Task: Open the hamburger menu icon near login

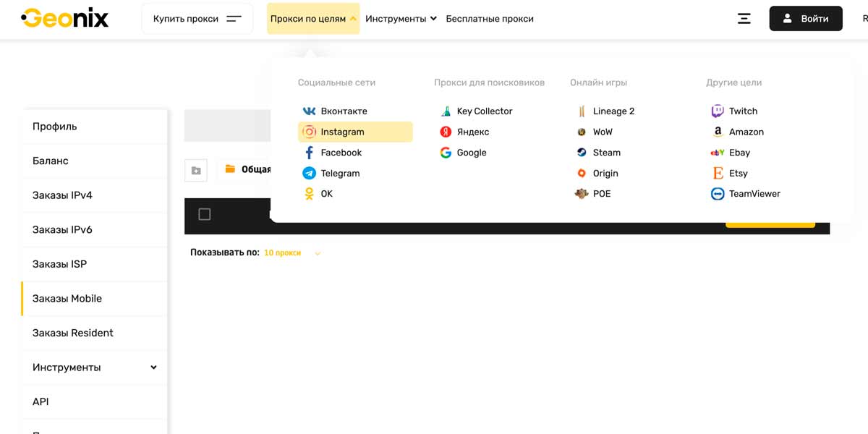Action: click(744, 19)
